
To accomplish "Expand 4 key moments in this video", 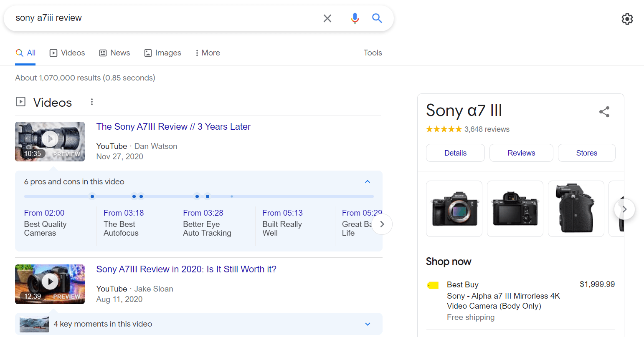I will click(x=368, y=324).
